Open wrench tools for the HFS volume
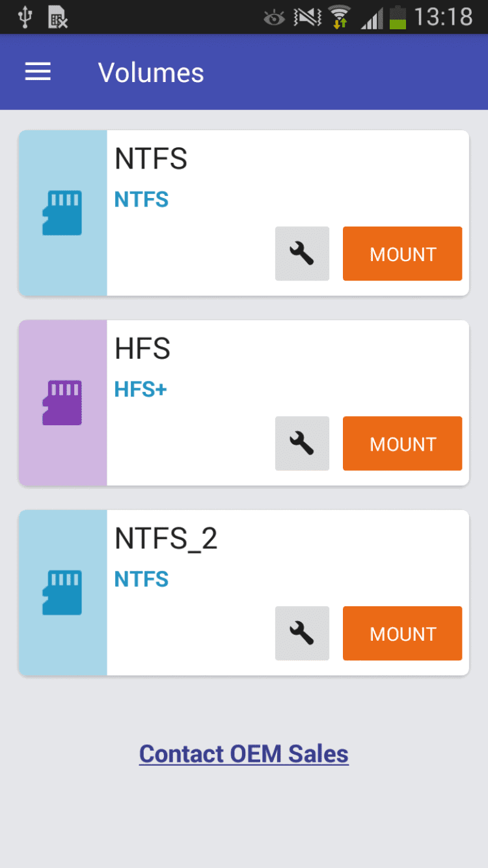Image resolution: width=488 pixels, height=868 pixels. click(x=302, y=443)
